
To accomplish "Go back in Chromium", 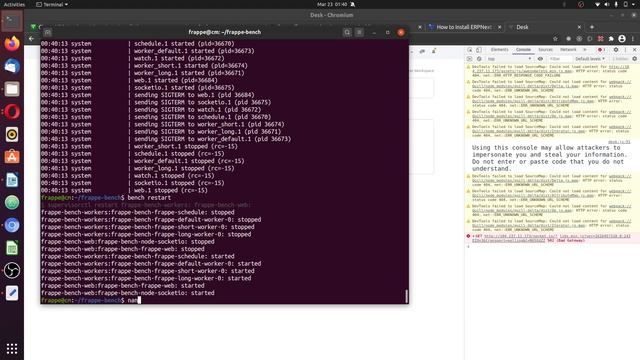I will tap(31, 39).
